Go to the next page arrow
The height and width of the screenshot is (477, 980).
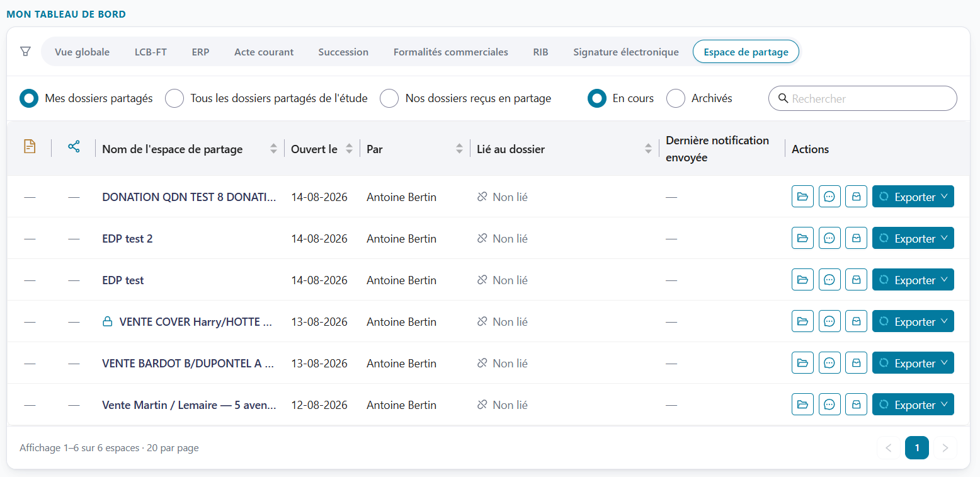click(945, 448)
